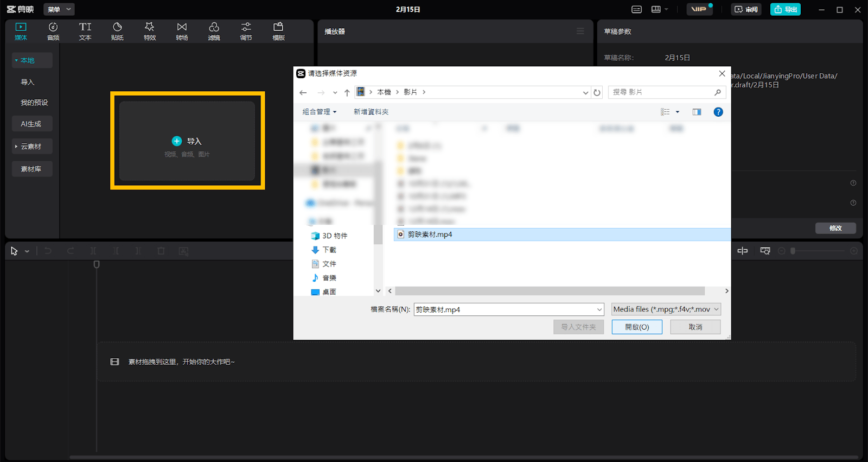Image resolution: width=868 pixels, height=462 pixels.
Task: Select 导入 in the left sidebar
Action: (x=27, y=82)
